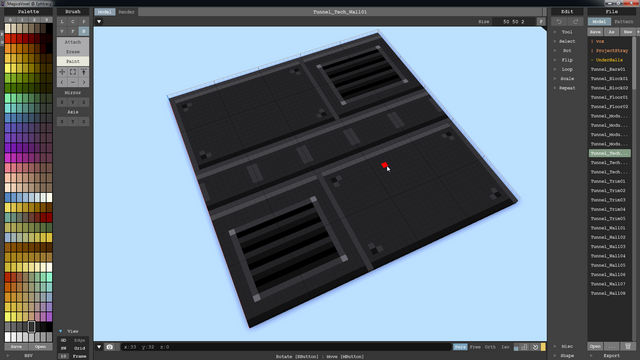Select the B box brush mode
The width and height of the screenshot is (640, 360).
pos(84,31)
